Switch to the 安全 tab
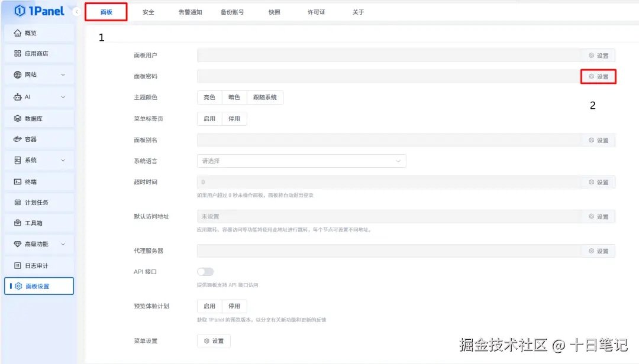Screen dimensions: 639x364 [x=149, y=12]
